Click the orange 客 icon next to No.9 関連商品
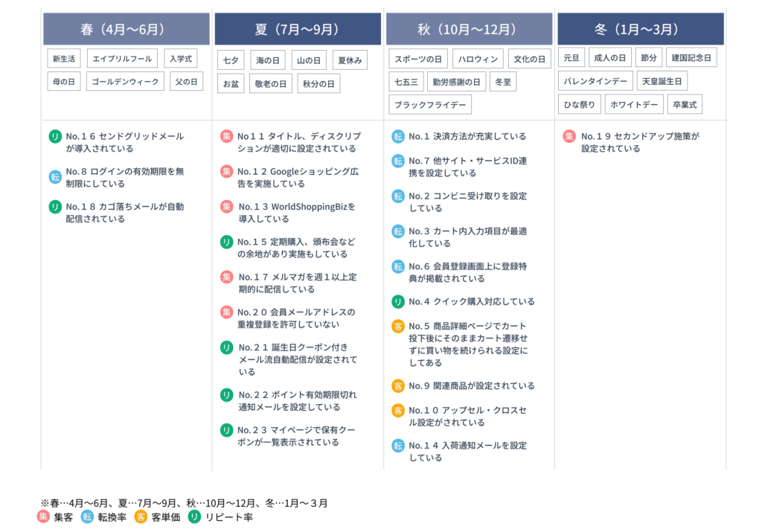Screen dimensions: 762x532 tap(398, 385)
